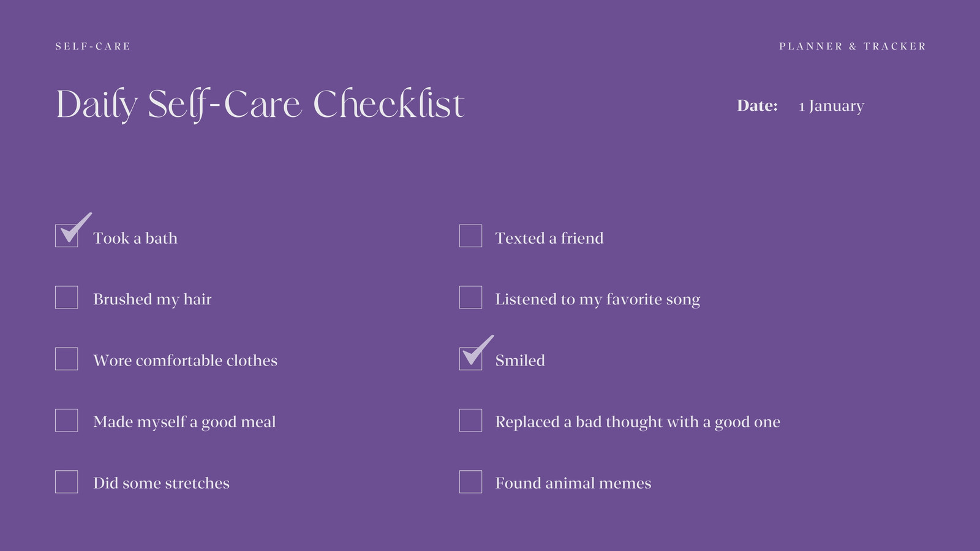This screenshot has height=551, width=980.
Task: Click the PLANNER & TRACKER header text
Action: pos(852,46)
